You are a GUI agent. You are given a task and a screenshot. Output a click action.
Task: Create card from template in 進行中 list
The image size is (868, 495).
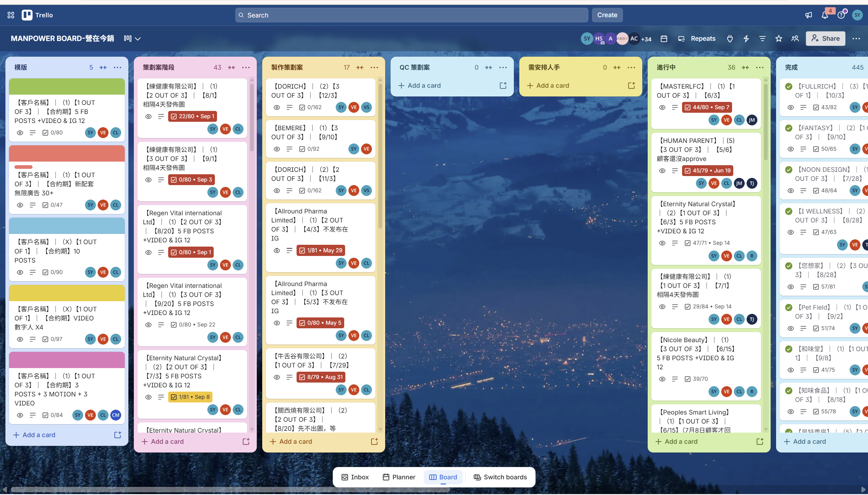760,441
